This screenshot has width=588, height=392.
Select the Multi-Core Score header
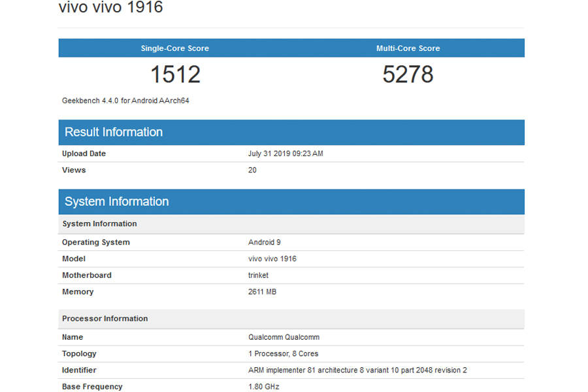[408, 48]
